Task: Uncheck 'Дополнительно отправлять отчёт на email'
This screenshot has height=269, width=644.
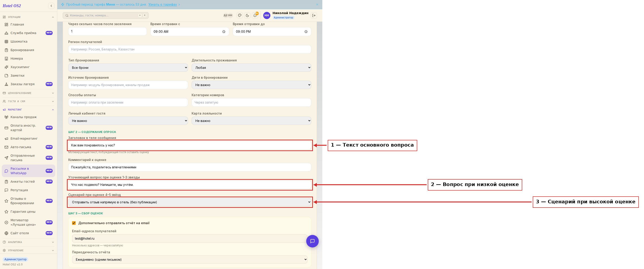Action: coord(74,223)
